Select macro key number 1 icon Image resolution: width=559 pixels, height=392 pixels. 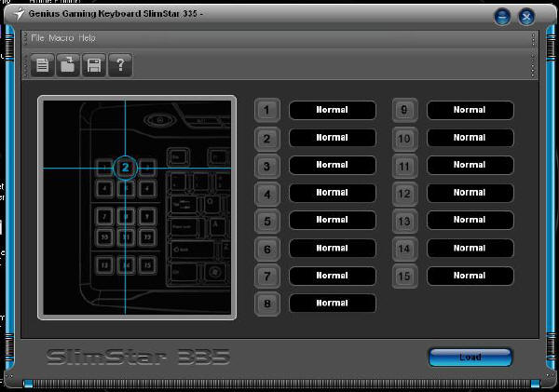click(x=267, y=111)
